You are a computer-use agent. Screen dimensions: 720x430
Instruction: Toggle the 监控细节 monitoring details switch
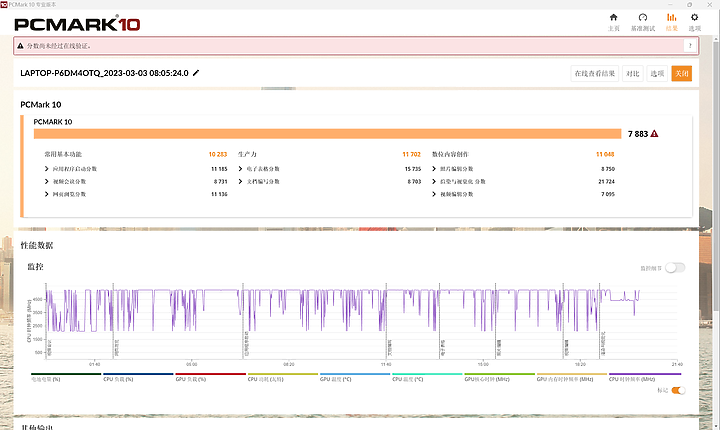point(675,267)
